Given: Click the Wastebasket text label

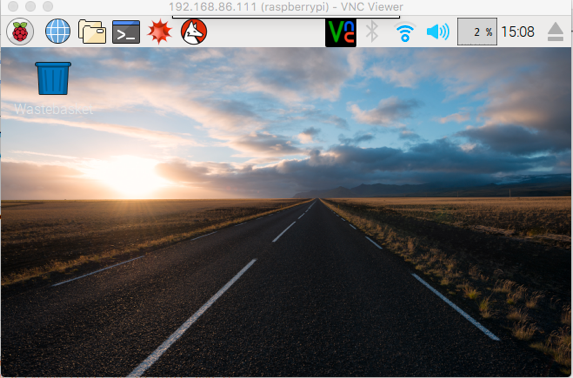Looking at the screenshot, I should [x=54, y=109].
